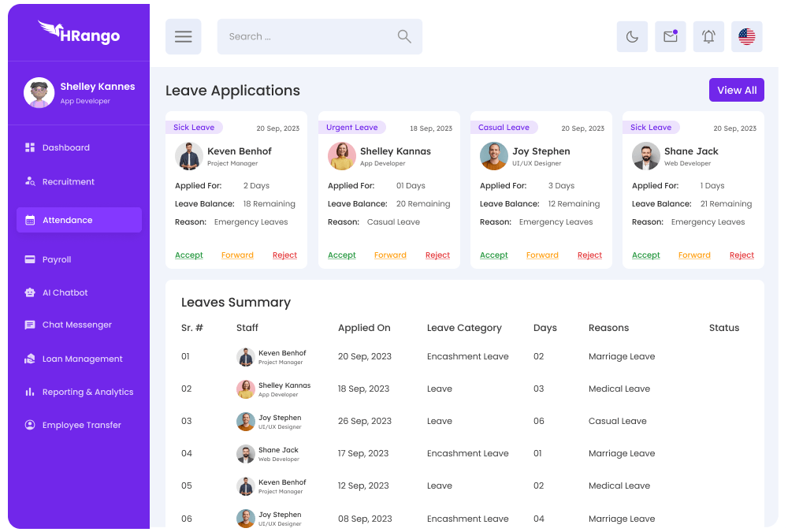Open the mail inbox icon

(x=670, y=37)
